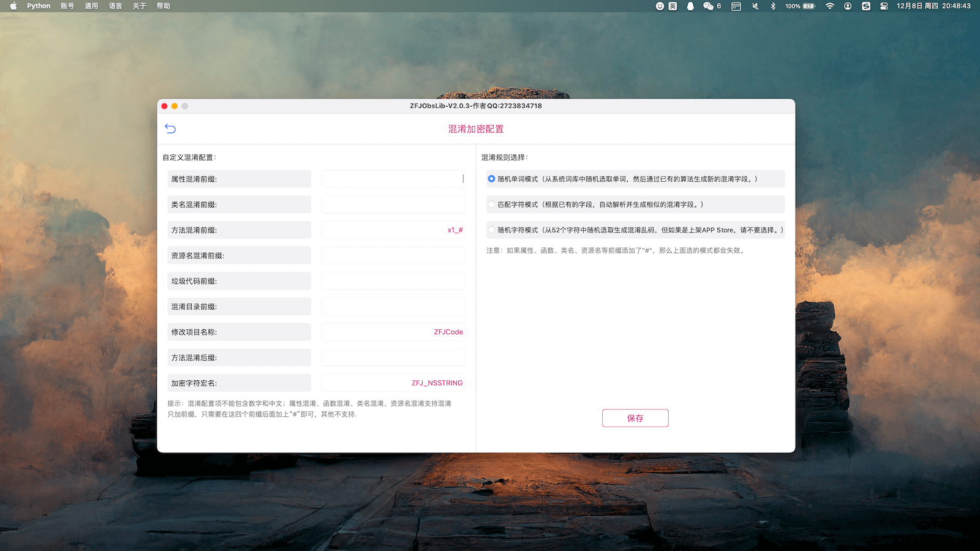Open the Control Center icon
Image resolution: width=980 pixels, height=551 pixels.
pyautogui.click(x=884, y=6)
